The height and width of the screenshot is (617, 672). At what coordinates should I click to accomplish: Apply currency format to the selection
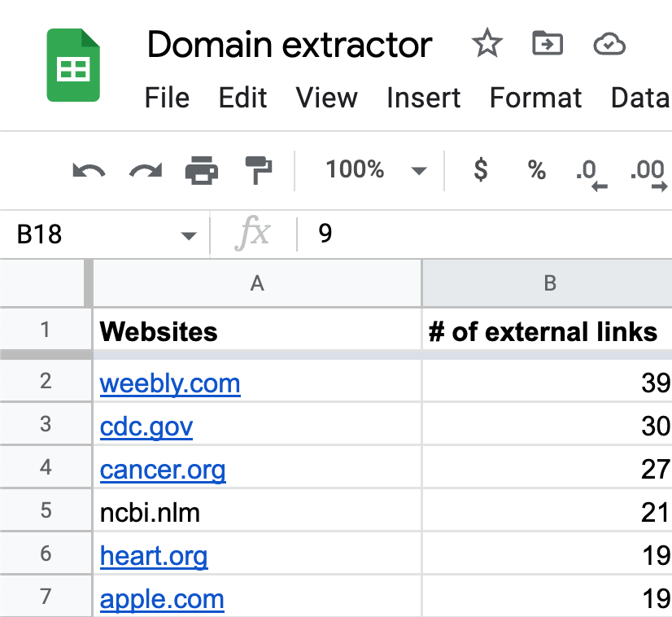coord(480,170)
